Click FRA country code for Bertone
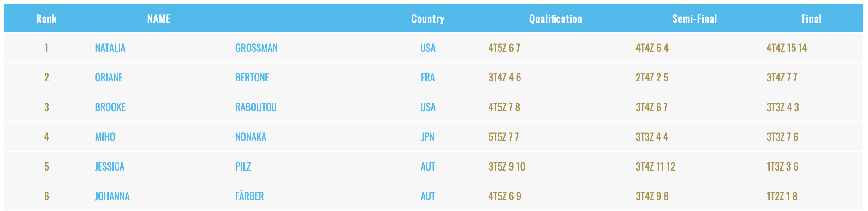This screenshot has height=211, width=868. tap(428, 77)
